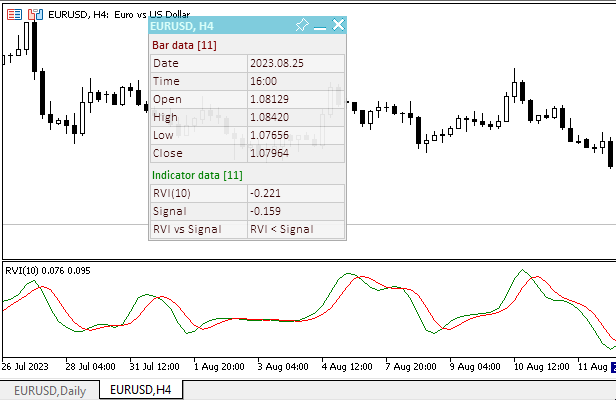Screen dimensions: 616x400
Task: Click the red panel list icon
Action: pos(15,15)
